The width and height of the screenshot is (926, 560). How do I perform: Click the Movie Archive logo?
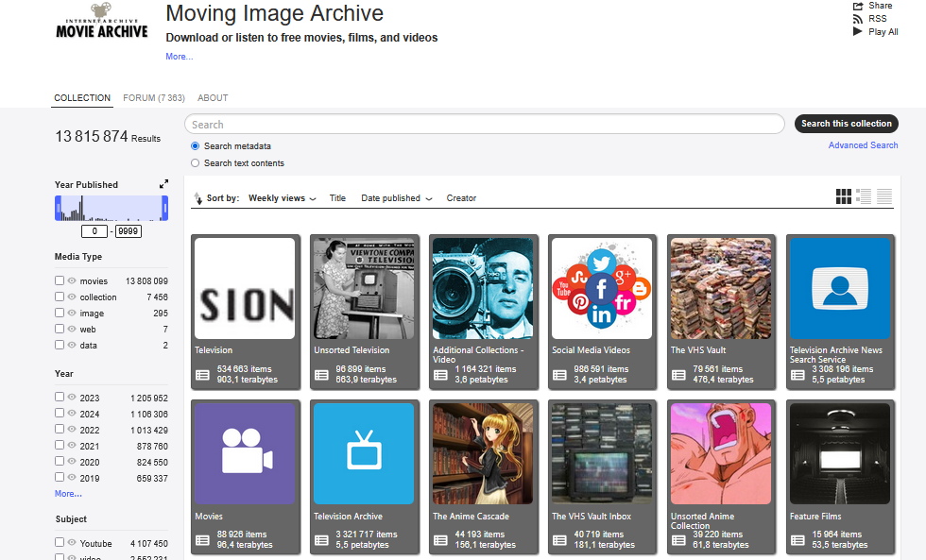click(x=102, y=25)
